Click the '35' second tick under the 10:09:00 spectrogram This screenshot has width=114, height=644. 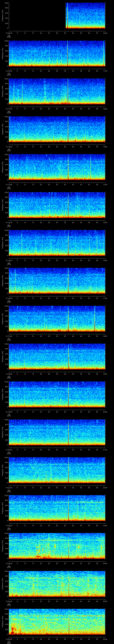[65, 33]
